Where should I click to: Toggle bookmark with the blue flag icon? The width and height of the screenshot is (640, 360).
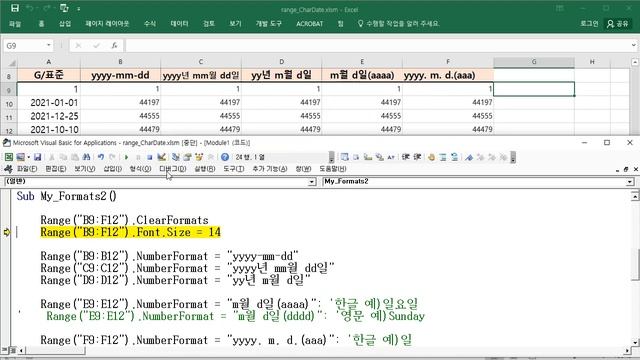(x=469, y=157)
